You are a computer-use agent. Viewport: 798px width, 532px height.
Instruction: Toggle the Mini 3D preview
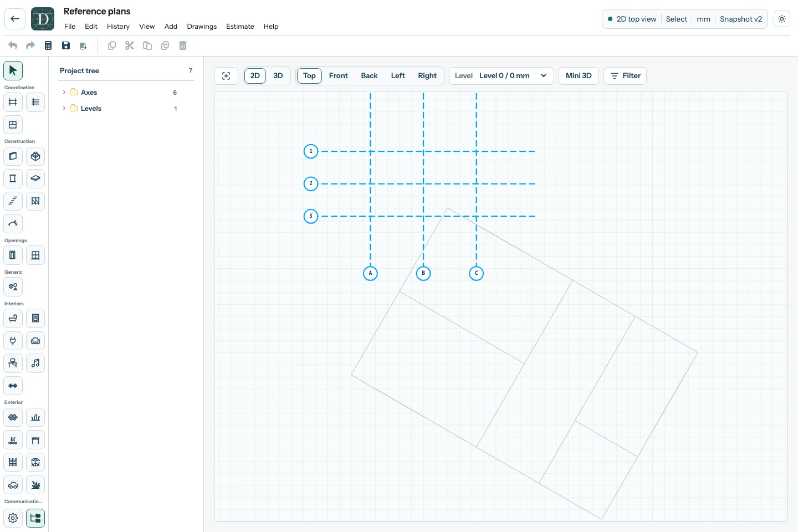click(x=579, y=76)
